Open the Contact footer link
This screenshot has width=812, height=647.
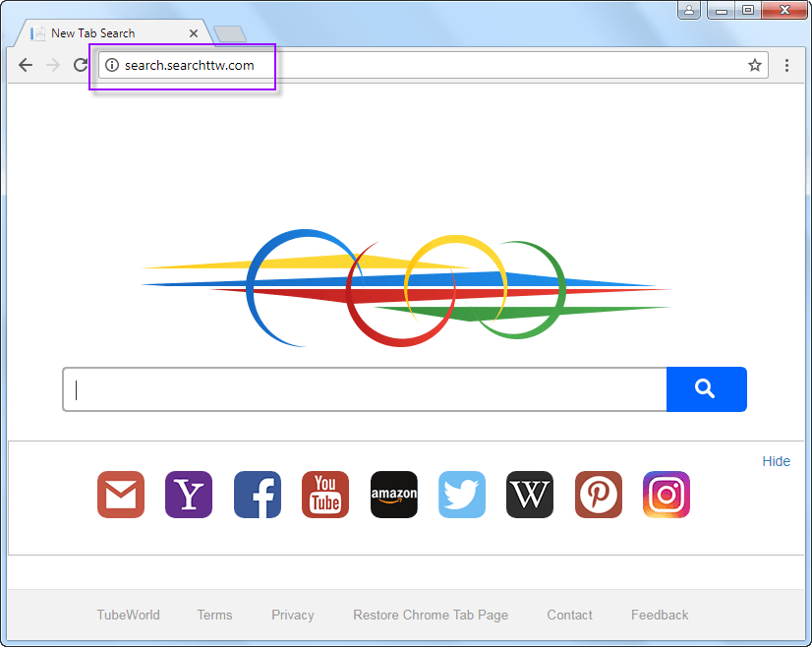pos(569,615)
